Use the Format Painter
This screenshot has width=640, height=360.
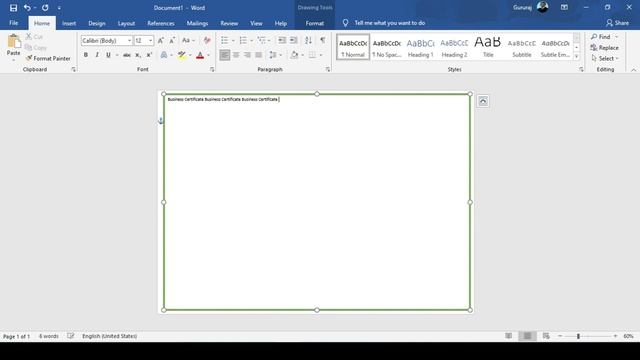coord(48,58)
